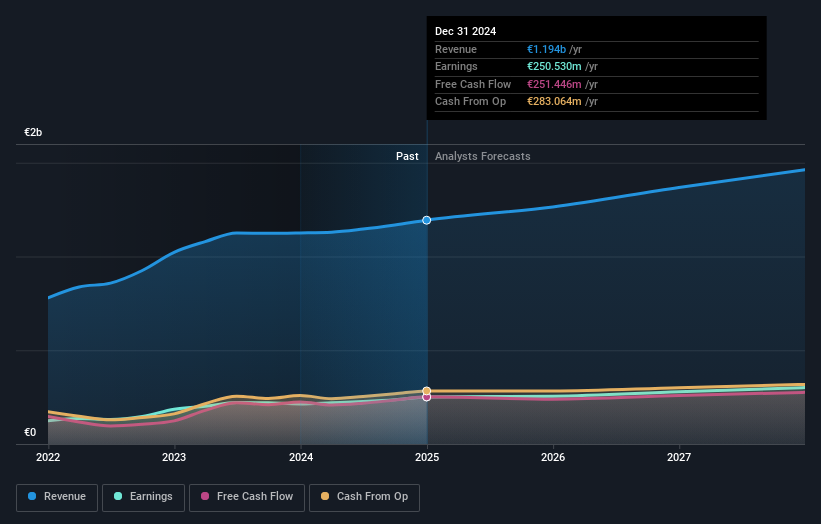Click the €251.446m free cash flow value

[554, 84]
